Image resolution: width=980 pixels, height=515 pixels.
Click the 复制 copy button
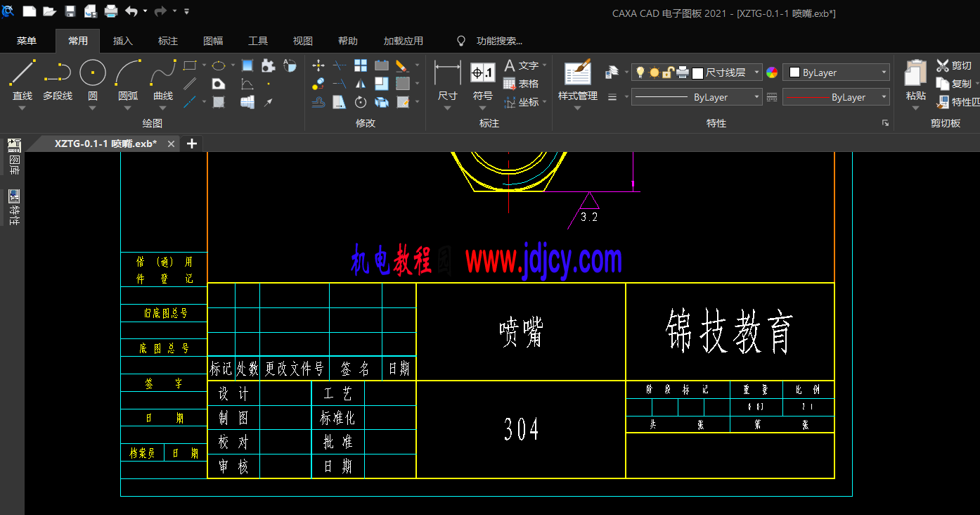[x=954, y=84]
